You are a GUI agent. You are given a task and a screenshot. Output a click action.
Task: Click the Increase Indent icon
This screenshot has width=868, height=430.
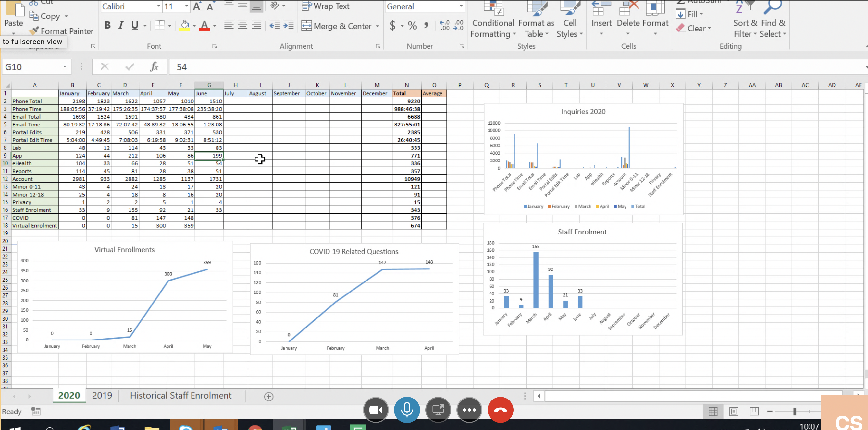(289, 26)
